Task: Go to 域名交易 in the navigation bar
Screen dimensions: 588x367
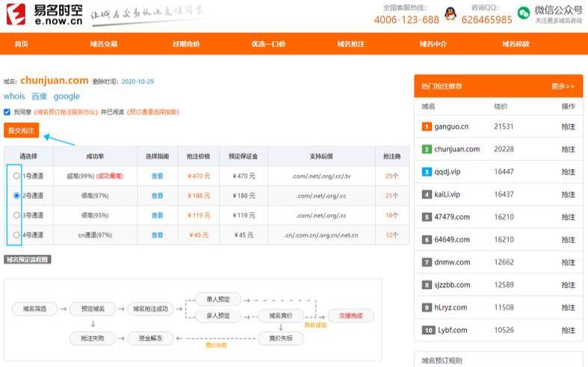Action: coord(104,44)
